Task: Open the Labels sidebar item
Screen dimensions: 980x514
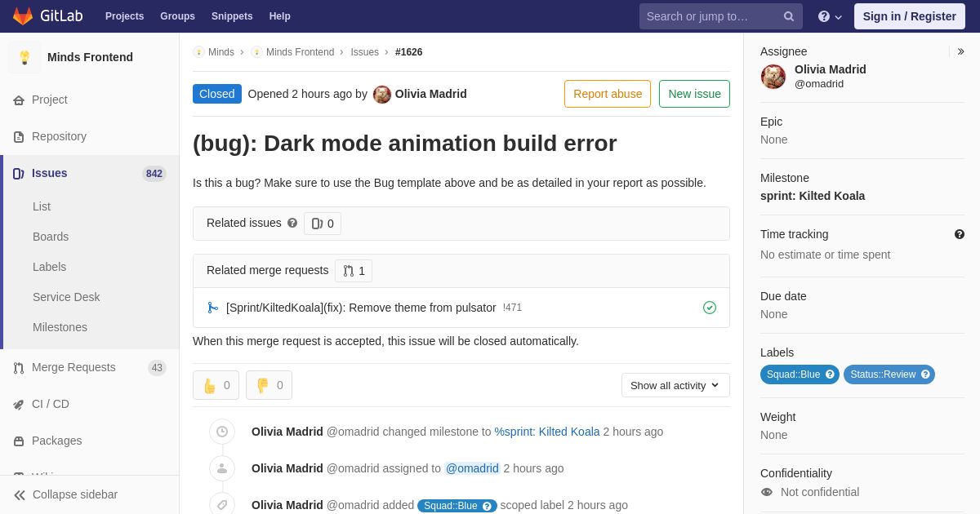Action: pyautogui.click(x=49, y=267)
